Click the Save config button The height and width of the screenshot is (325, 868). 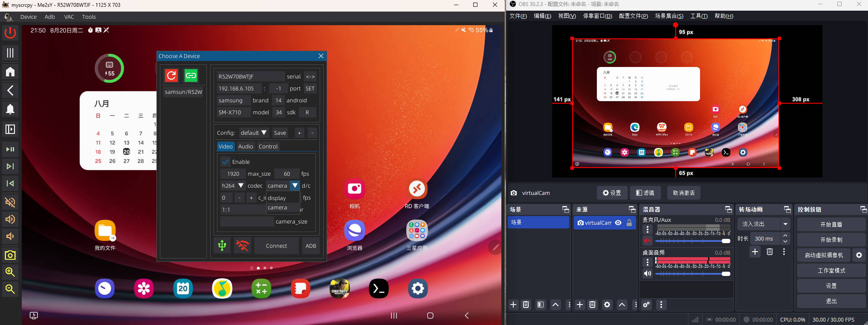pyautogui.click(x=280, y=133)
